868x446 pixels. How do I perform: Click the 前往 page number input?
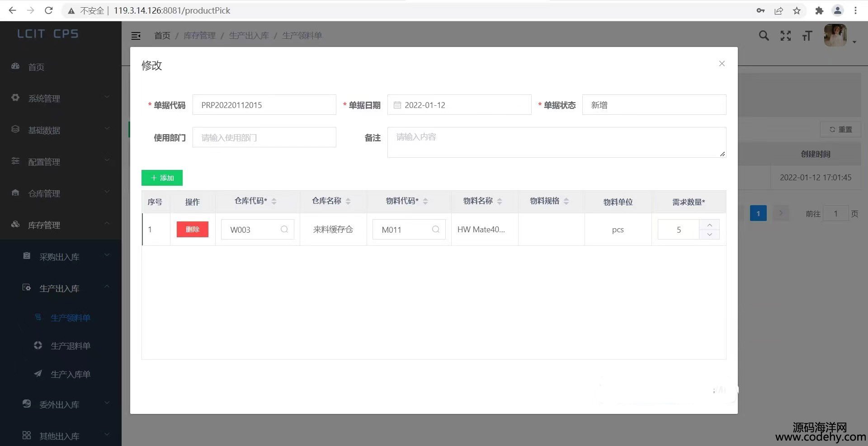click(835, 213)
